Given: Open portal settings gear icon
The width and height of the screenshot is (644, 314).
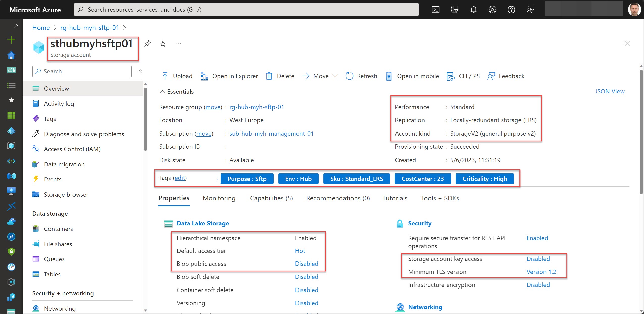Looking at the screenshot, I should click(x=492, y=10).
